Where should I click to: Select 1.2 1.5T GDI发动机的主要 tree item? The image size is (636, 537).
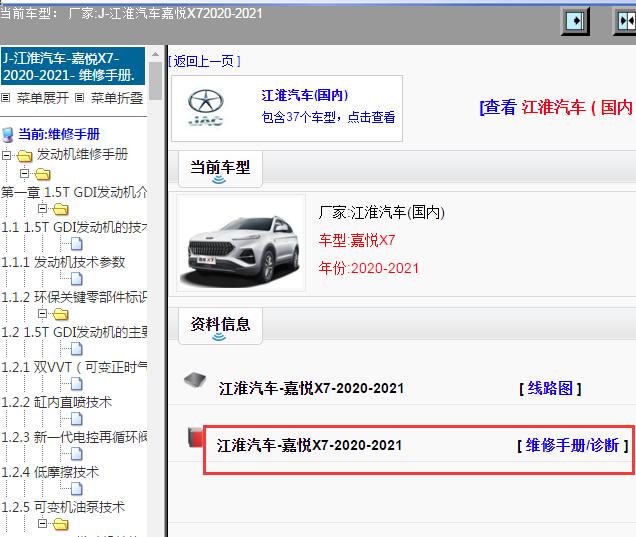tap(74, 332)
